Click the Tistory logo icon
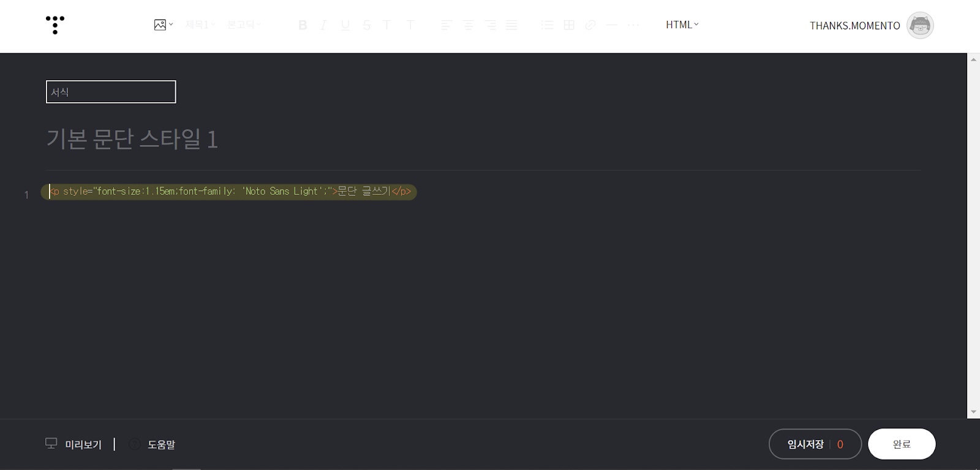Viewport: 980px width, 470px height. [x=55, y=24]
